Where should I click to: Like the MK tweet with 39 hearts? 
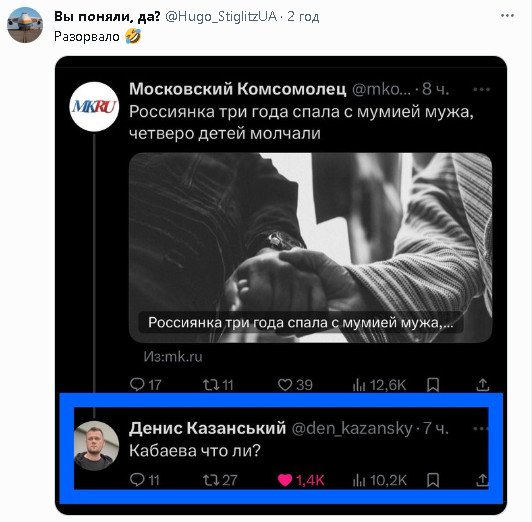(x=285, y=385)
